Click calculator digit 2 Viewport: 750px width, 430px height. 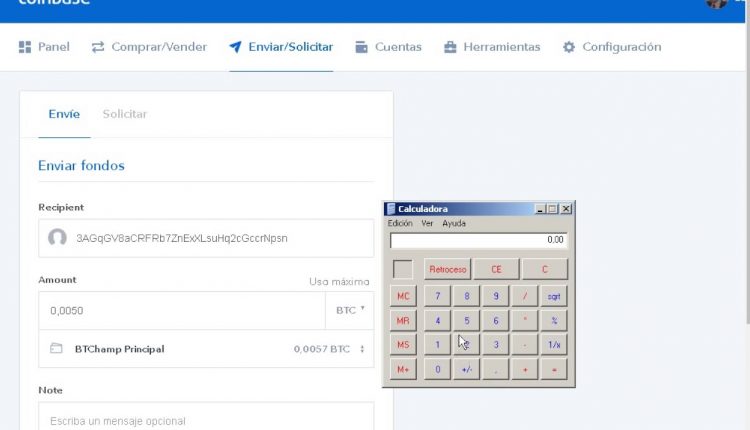pyautogui.click(x=466, y=345)
